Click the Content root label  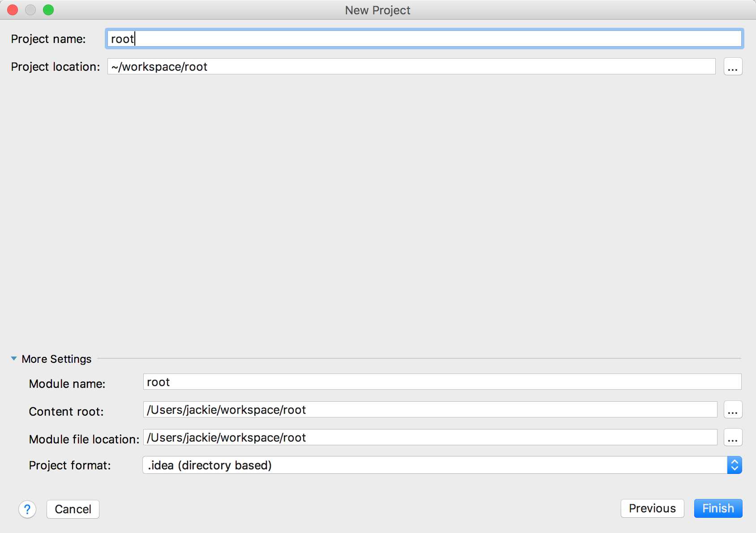(x=66, y=412)
